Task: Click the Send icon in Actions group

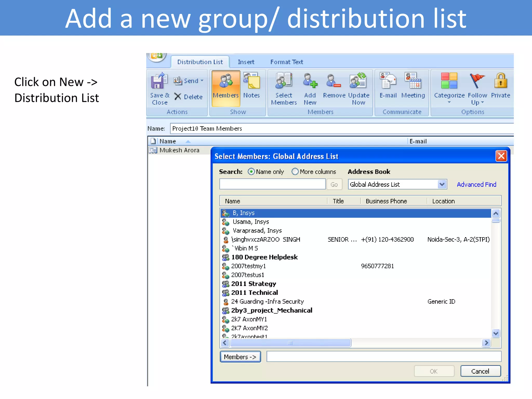Action: click(178, 81)
